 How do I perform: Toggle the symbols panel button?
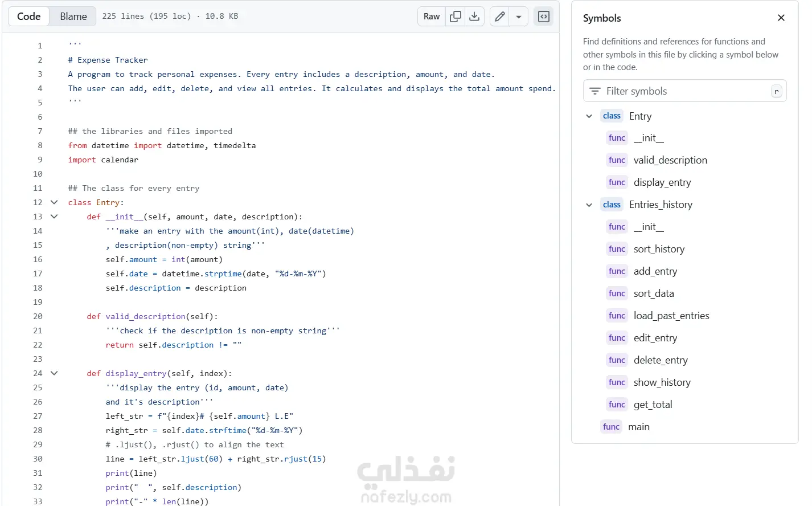click(x=544, y=17)
